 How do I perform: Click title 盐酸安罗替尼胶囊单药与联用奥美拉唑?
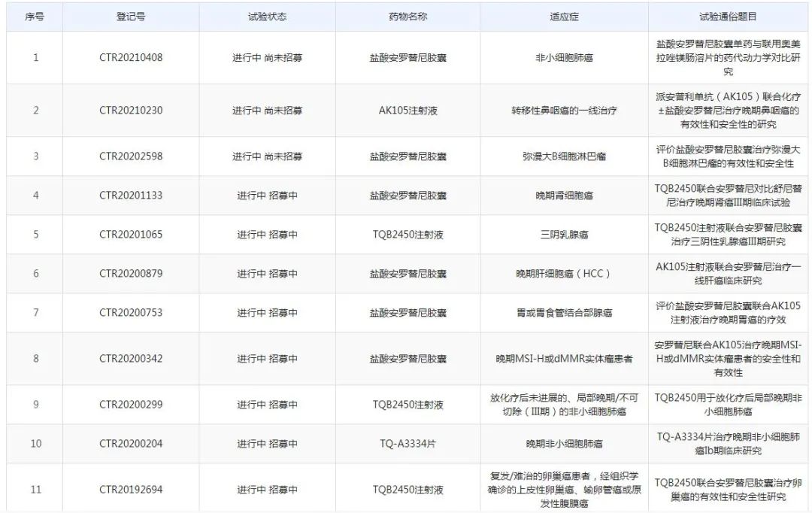click(x=728, y=57)
